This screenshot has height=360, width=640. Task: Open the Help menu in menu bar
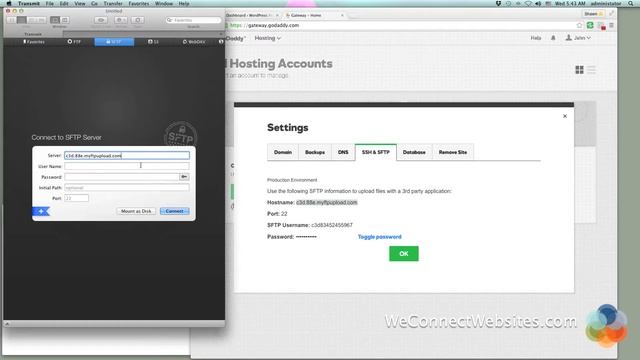(184, 3)
